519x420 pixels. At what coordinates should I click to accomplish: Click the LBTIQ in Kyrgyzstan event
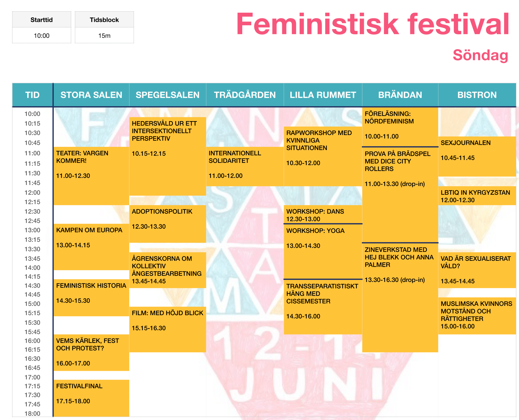coord(477,196)
